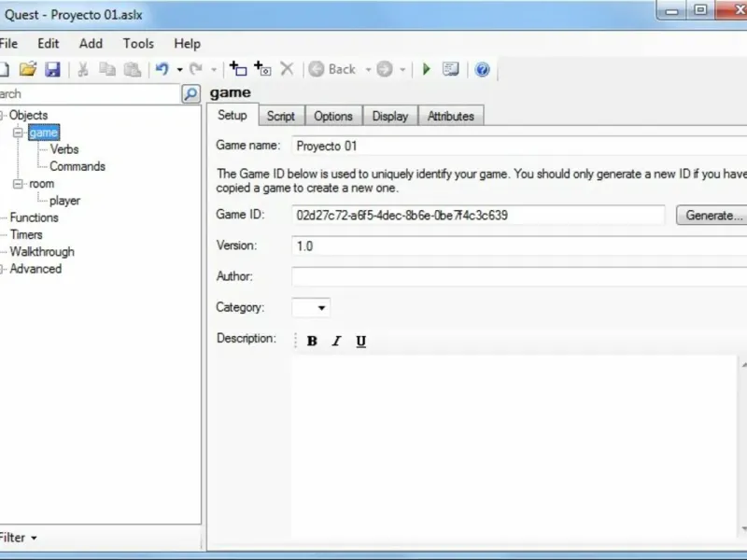
Task: Open a game file with folder icon
Action: click(28, 69)
